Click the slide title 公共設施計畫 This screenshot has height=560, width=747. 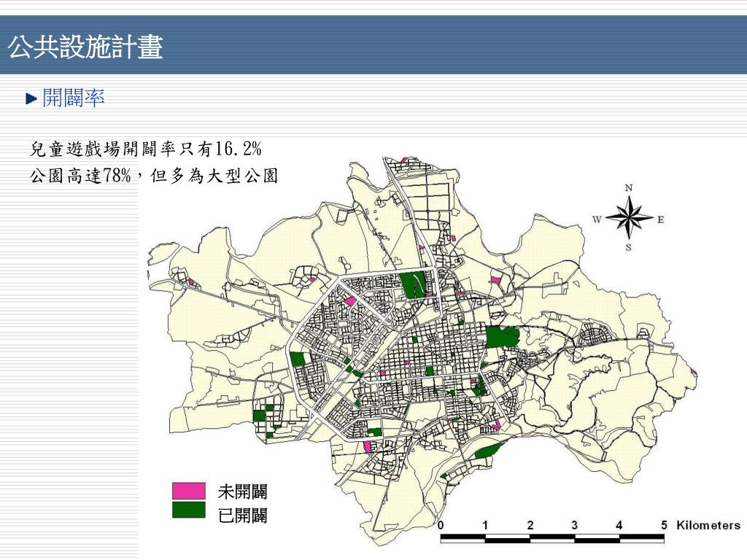[86, 47]
